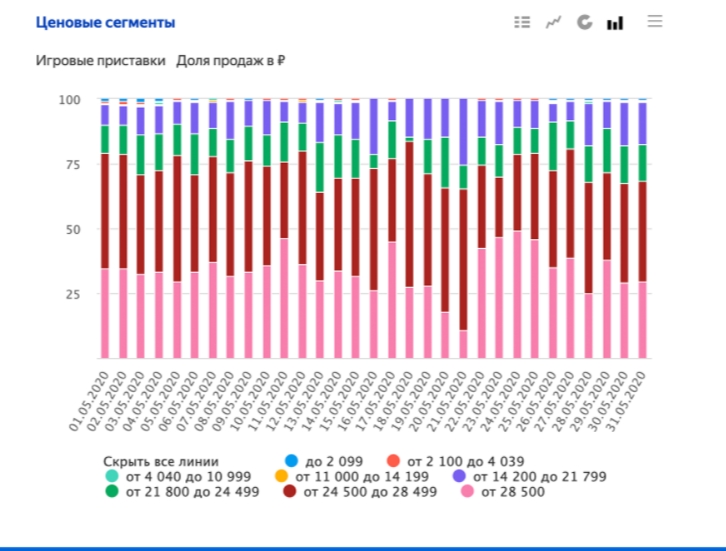Viewport: 726px width, 551px height.
Task: Click the 'Игровые приставки' category label
Action: (101, 60)
